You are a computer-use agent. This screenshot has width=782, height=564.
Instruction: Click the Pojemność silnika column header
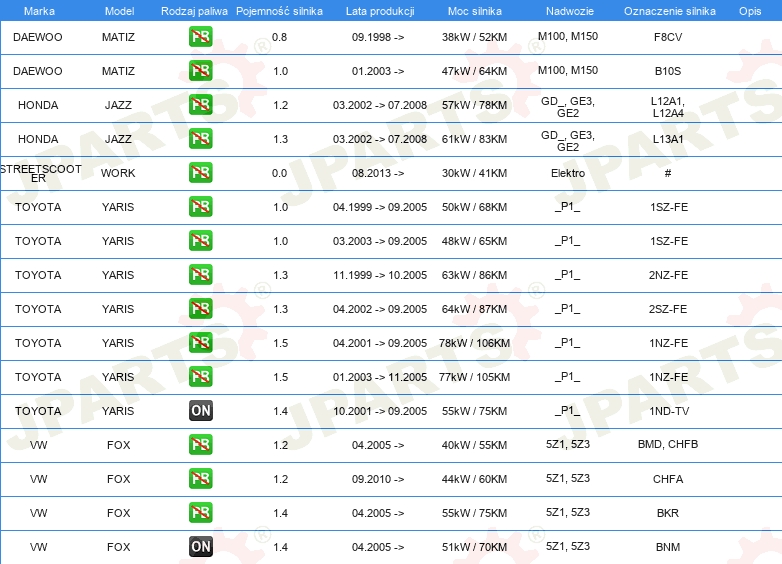click(x=279, y=11)
